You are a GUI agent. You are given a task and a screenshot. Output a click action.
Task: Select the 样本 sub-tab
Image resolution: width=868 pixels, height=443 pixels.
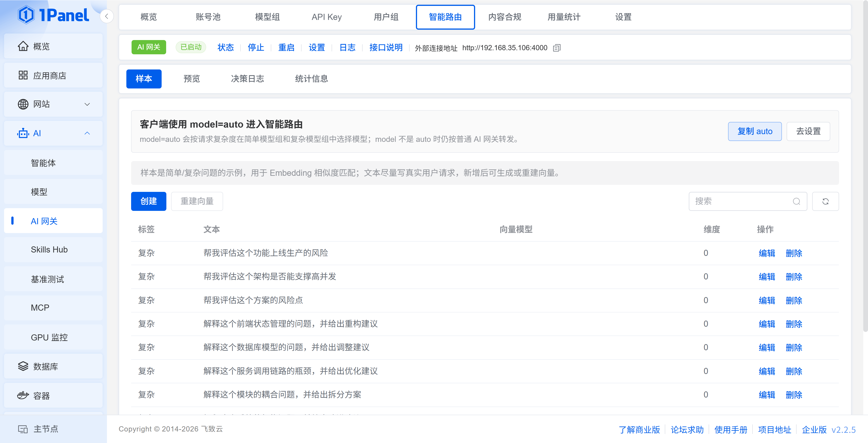pos(144,79)
